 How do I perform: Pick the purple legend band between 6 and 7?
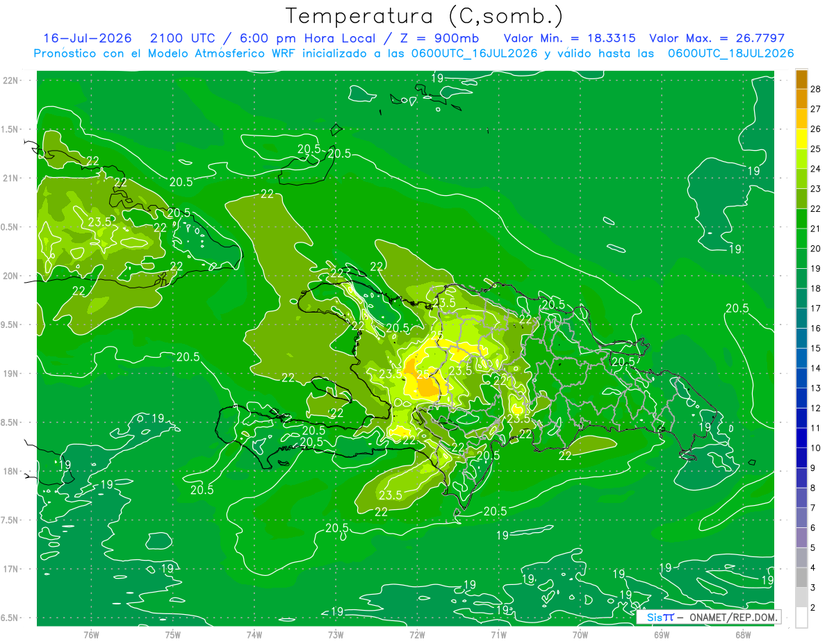[801, 518]
